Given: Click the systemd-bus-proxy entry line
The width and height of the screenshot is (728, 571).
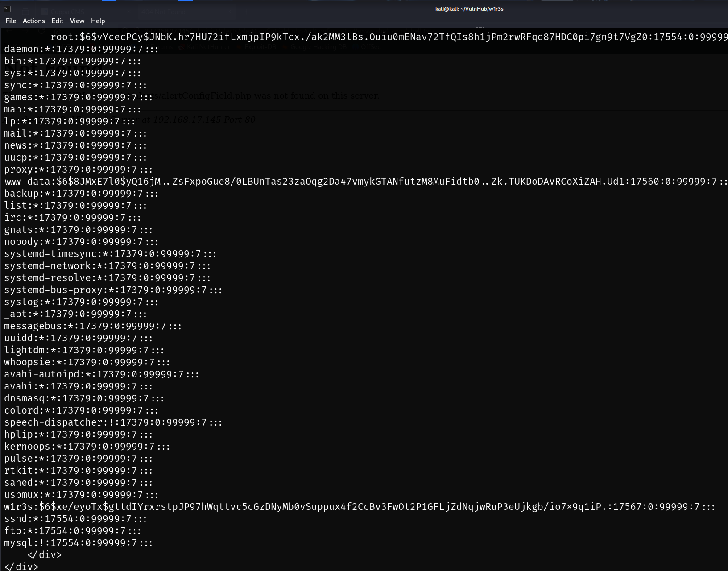Looking at the screenshot, I should coord(113,290).
